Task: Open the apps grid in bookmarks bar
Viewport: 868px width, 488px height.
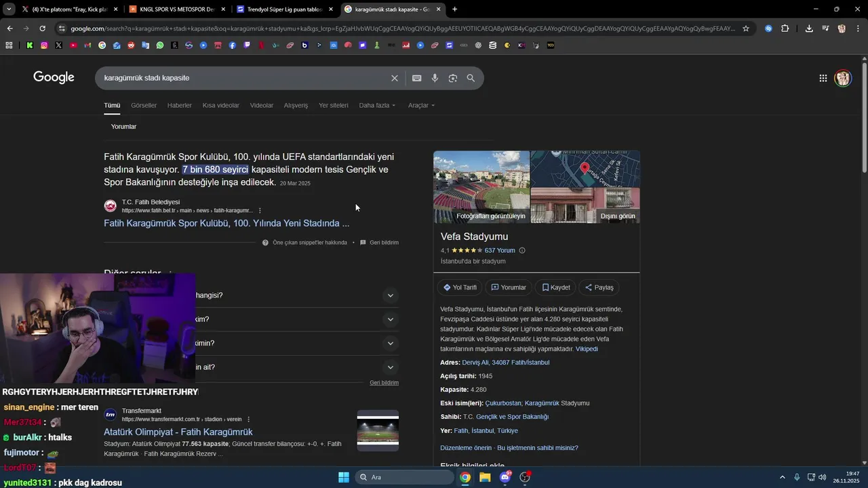Action: (x=9, y=45)
